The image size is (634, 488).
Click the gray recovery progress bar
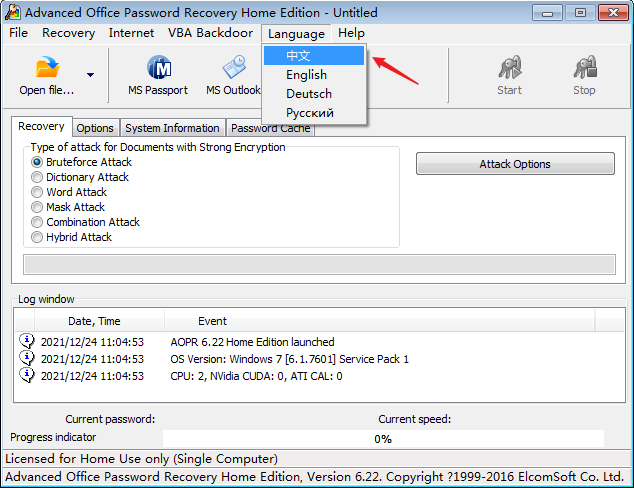[319, 264]
